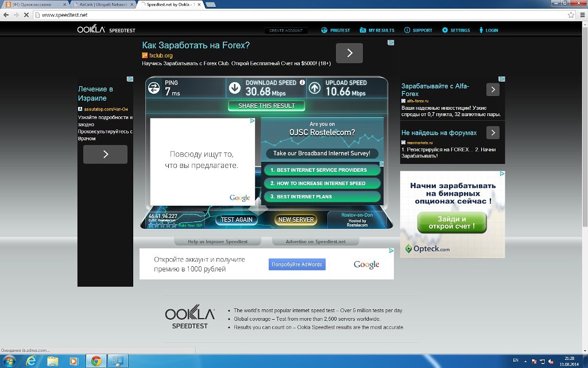
Task: Open Best Internet Plans link
Action: 322,197
